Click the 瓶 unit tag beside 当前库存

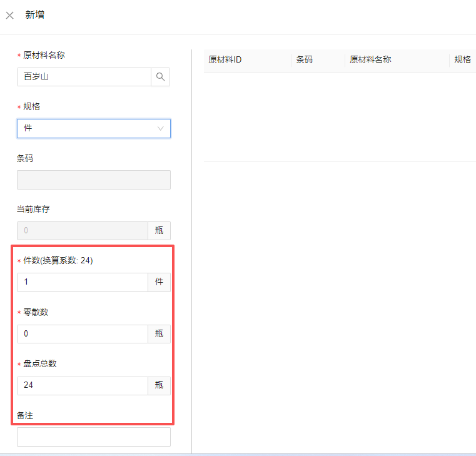[159, 231]
